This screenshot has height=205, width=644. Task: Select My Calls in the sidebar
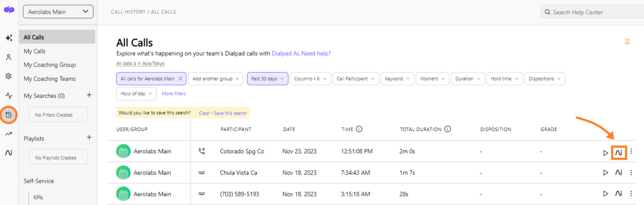click(x=35, y=51)
